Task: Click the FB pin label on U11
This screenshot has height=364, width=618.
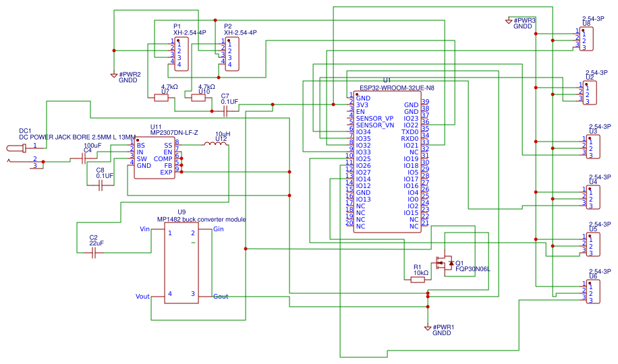Action: [x=168, y=165]
